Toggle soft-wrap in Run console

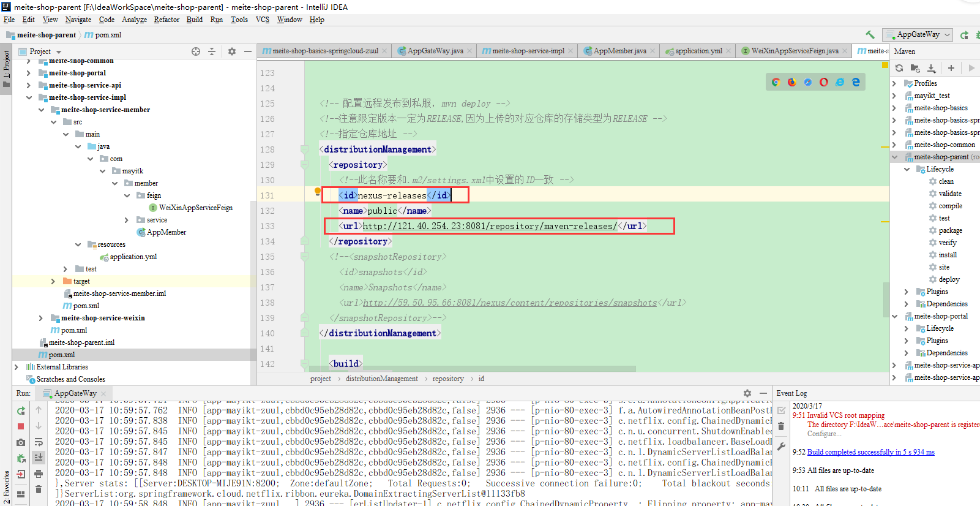(39, 442)
